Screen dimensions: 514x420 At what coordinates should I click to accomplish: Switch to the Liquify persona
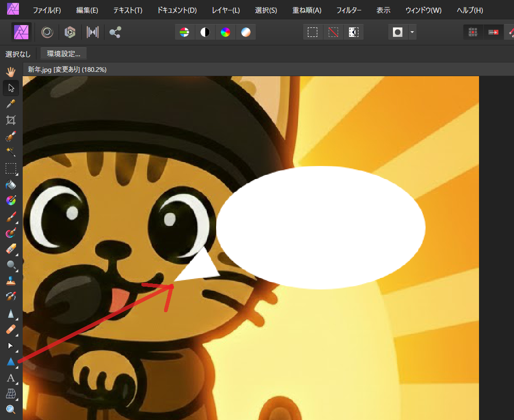[47, 32]
